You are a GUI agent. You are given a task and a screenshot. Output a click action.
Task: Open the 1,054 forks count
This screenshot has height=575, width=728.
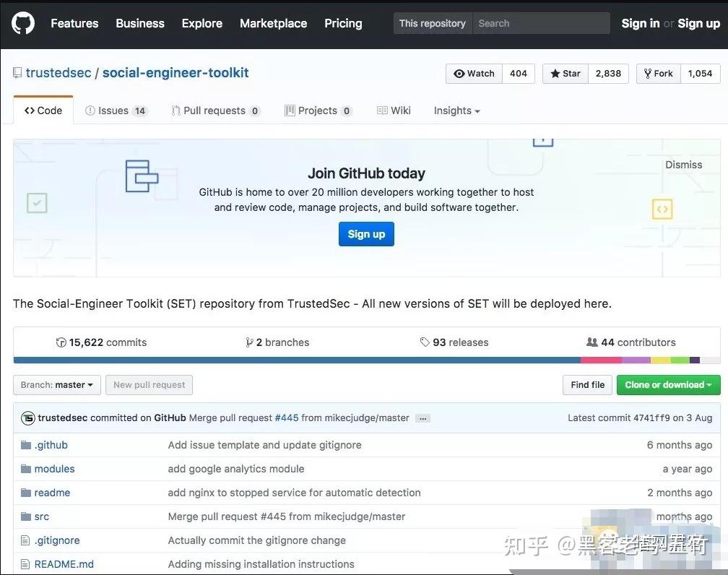pyautogui.click(x=700, y=74)
